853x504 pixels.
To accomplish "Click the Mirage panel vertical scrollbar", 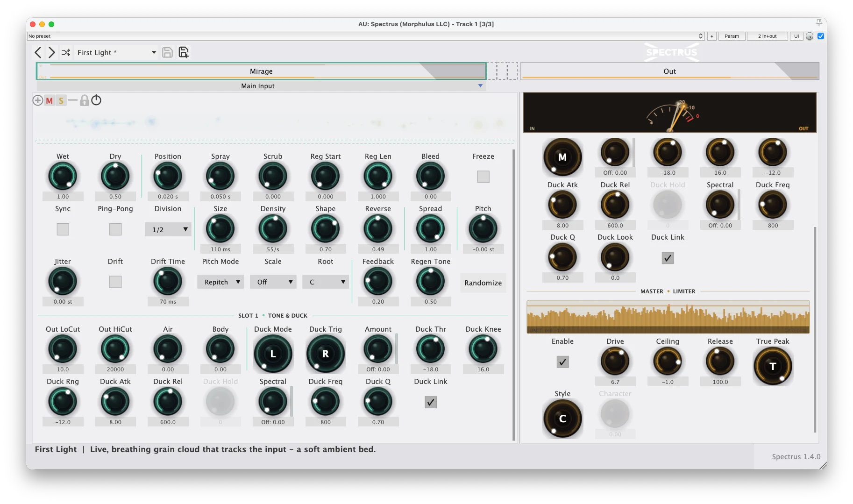I will [513, 294].
